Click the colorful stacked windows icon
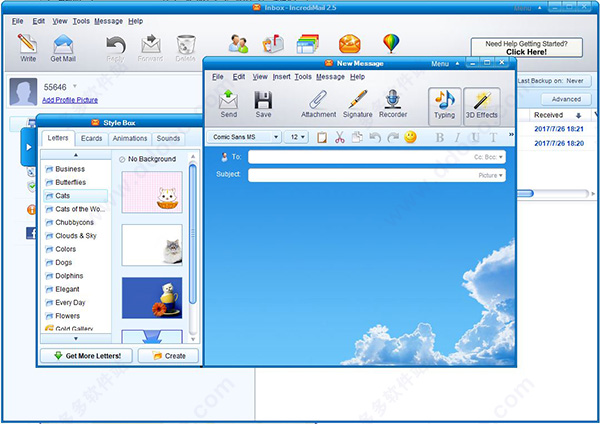This screenshot has width=600, height=424. tap(308, 44)
